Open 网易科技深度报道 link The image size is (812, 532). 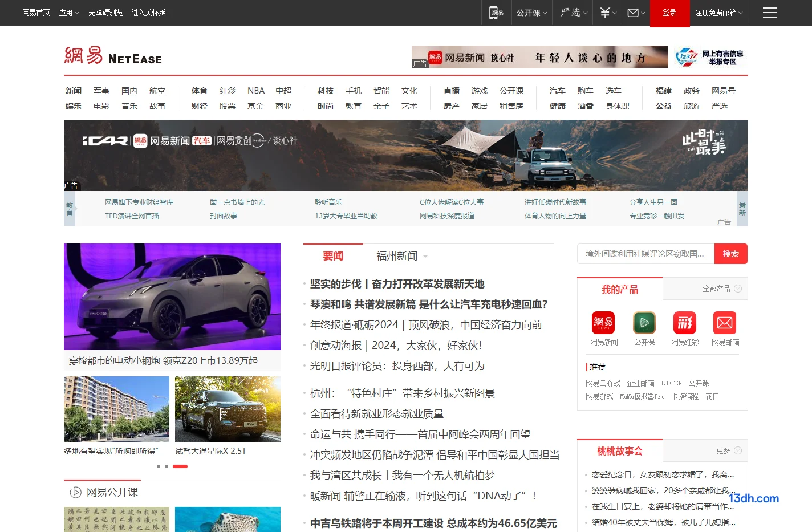tap(447, 216)
